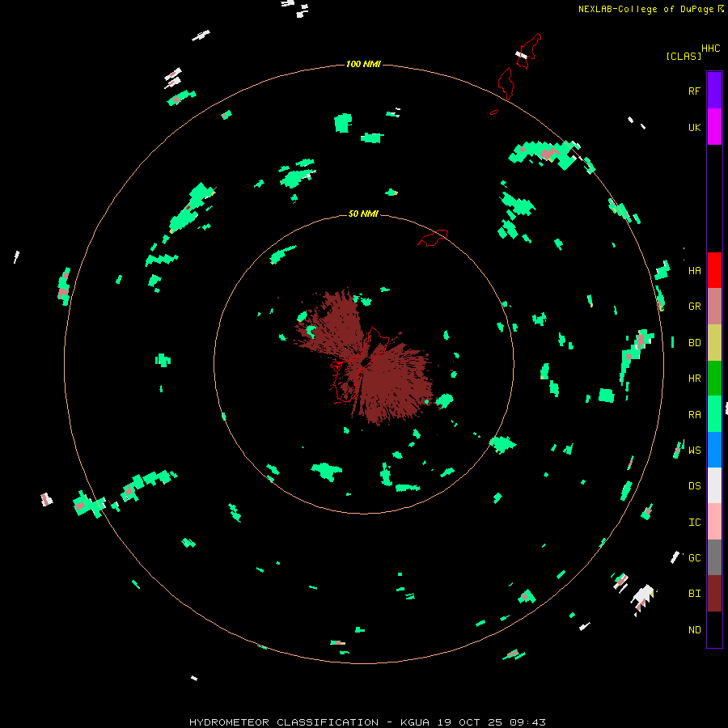Click the RF legend label

[x=694, y=91]
